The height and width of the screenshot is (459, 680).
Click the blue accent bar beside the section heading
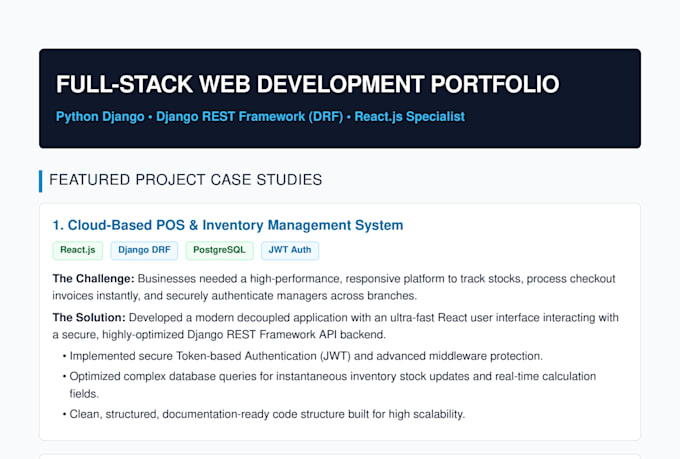41,181
